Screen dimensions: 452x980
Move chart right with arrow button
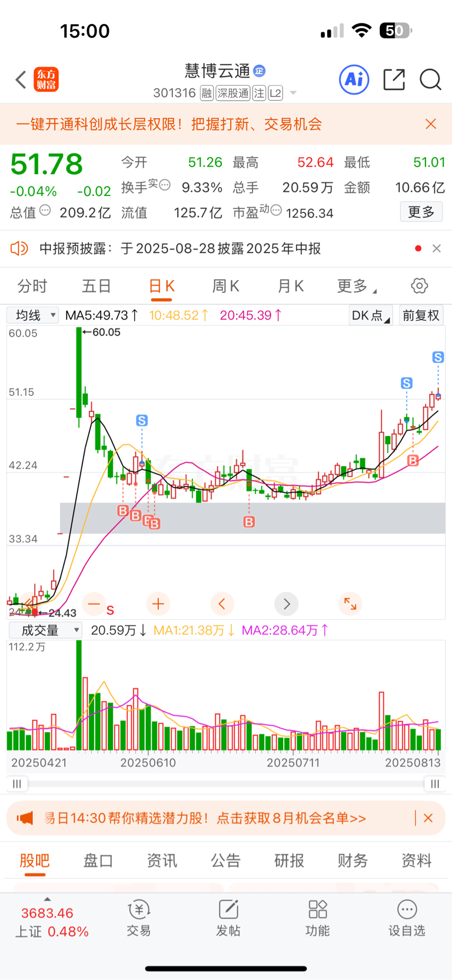click(287, 604)
